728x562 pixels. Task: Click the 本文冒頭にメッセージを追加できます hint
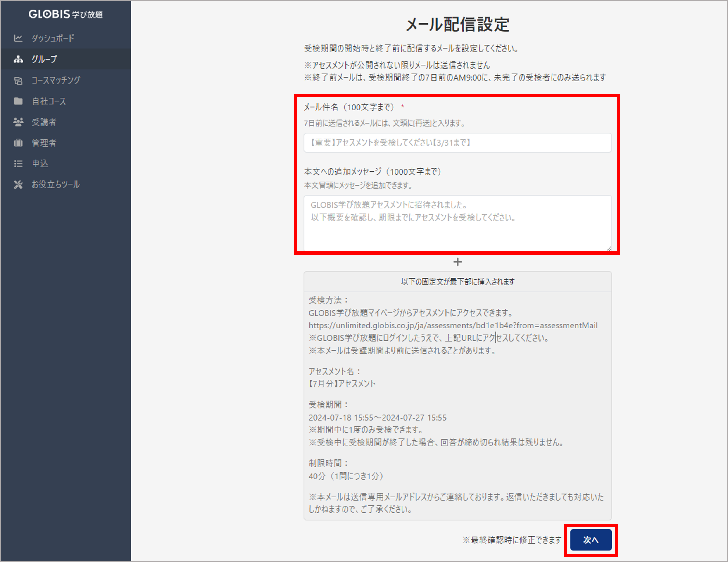tap(358, 185)
